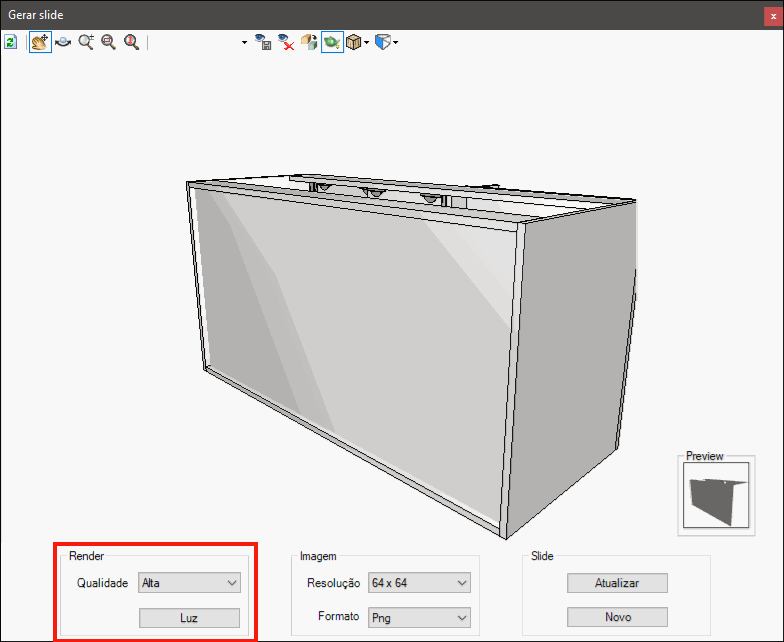Open the empty toolbar dropdown arrow
The height and width of the screenshot is (642, 784).
click(244, 42)
